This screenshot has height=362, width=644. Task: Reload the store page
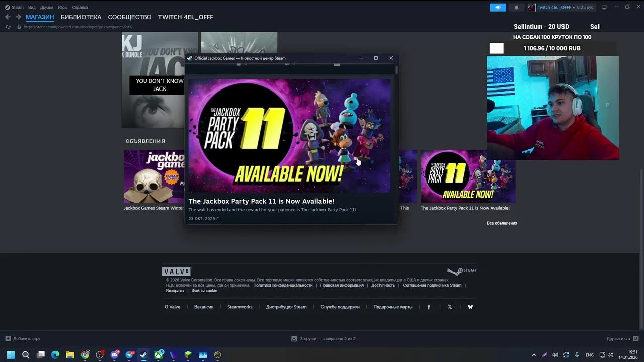tap(8, 27)
